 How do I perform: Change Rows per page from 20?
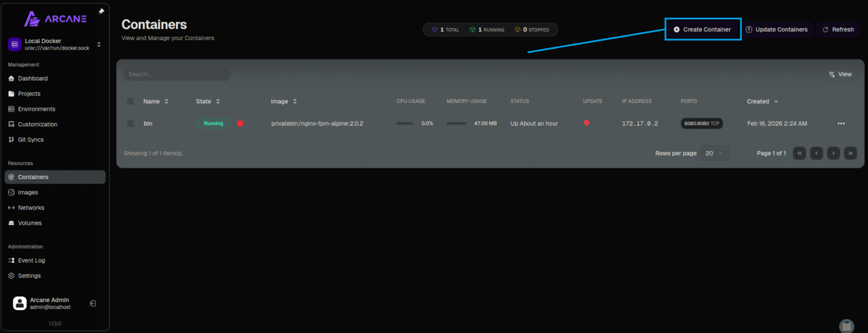point(714,153)
